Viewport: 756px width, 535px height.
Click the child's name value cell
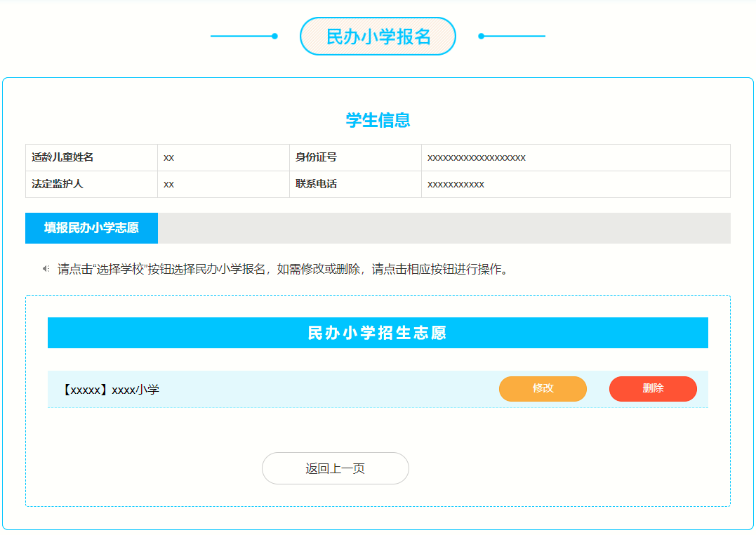coord(168,157)
